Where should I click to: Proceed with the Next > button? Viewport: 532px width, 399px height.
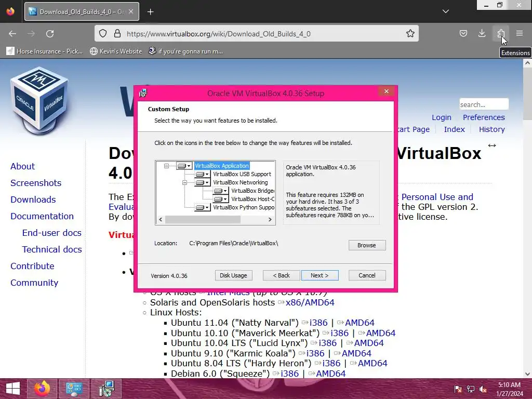point(320,275)
